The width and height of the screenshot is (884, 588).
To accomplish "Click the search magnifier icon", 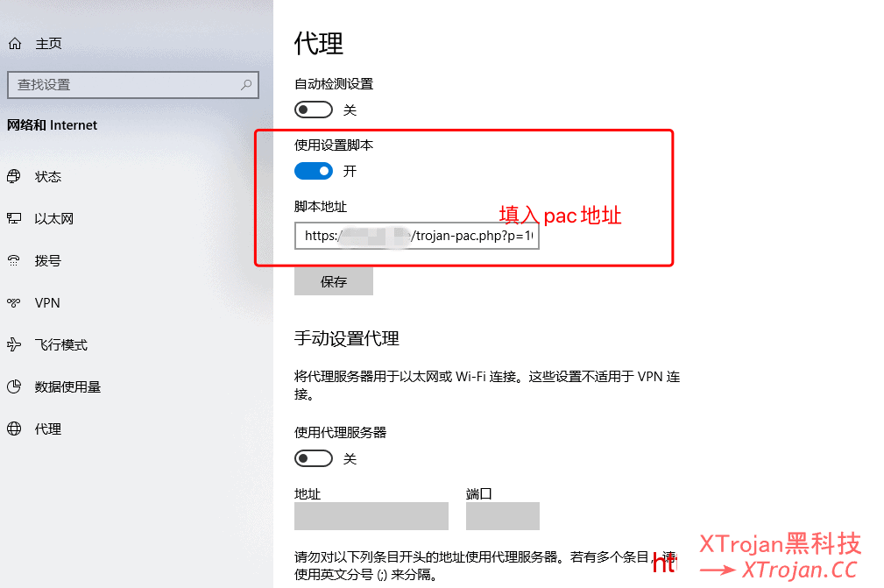I will coord(246,85).
